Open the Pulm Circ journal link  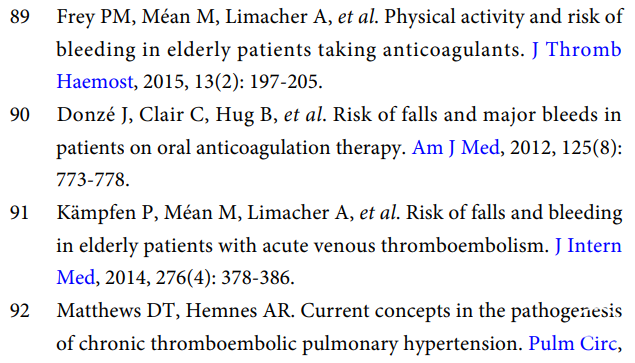pos(572,344)
